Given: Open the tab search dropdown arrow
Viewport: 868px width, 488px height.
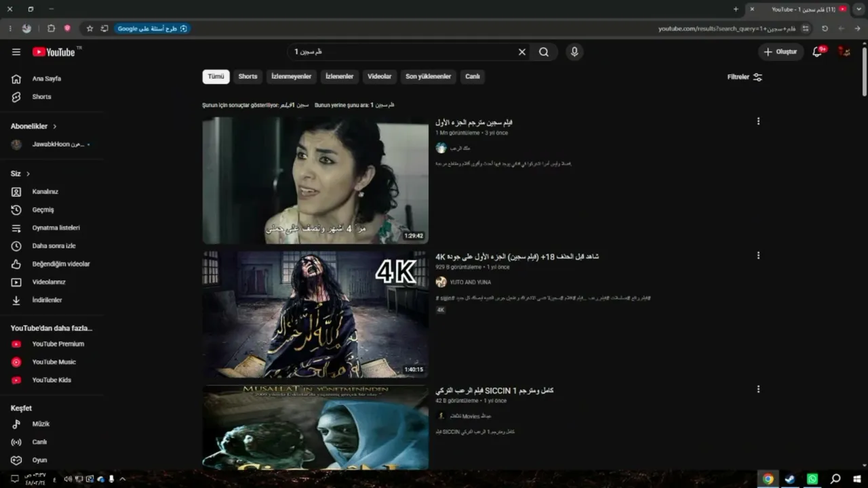Looking at the screenshot, I should pos(859,9).
